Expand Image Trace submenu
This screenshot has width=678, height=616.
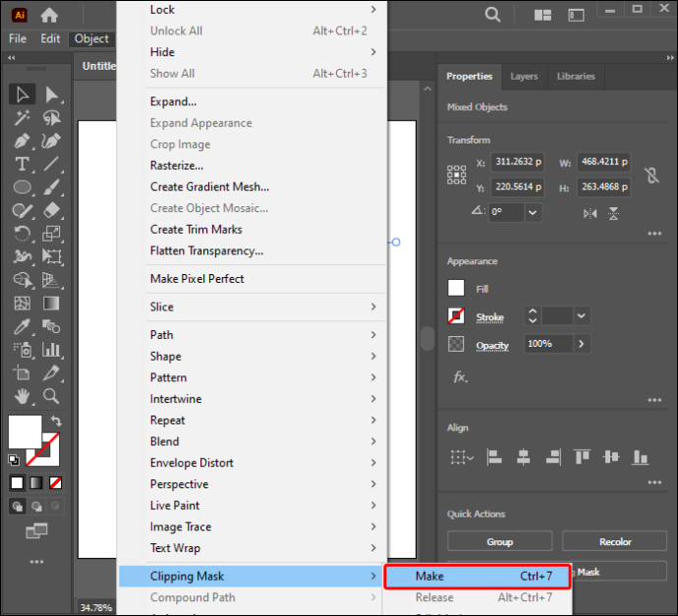click(252, 527)
